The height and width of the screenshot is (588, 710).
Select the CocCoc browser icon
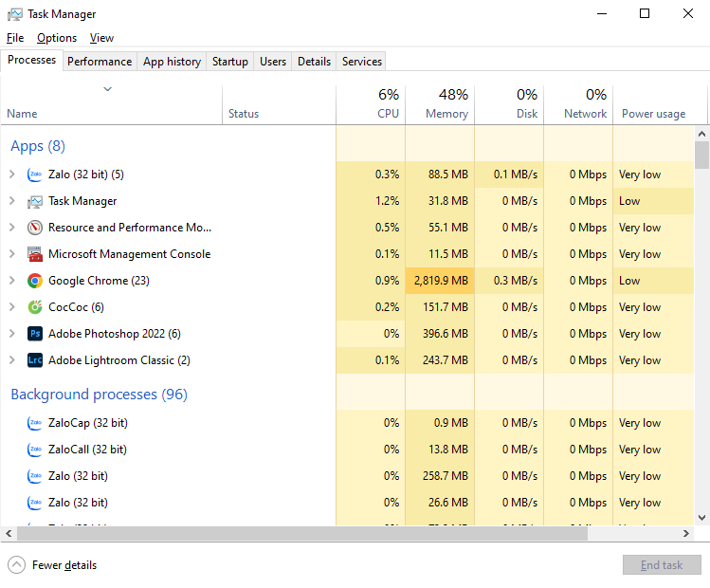coord(35,307)
